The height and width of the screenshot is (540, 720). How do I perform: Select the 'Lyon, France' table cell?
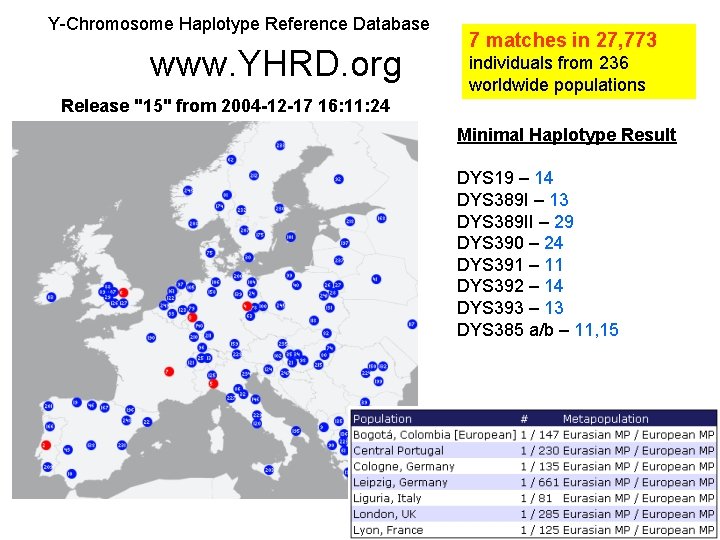click(388, 530)
